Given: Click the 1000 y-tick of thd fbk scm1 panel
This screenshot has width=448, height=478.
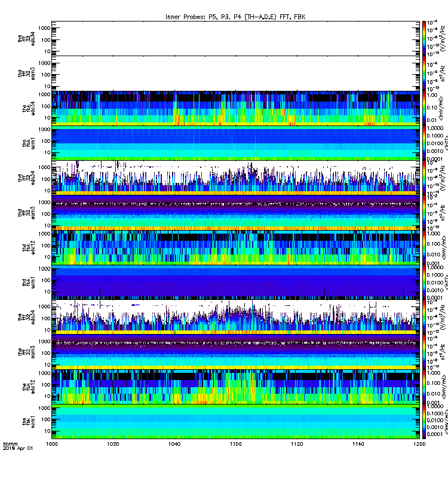Looking at the screenshot, I should 44,268.
